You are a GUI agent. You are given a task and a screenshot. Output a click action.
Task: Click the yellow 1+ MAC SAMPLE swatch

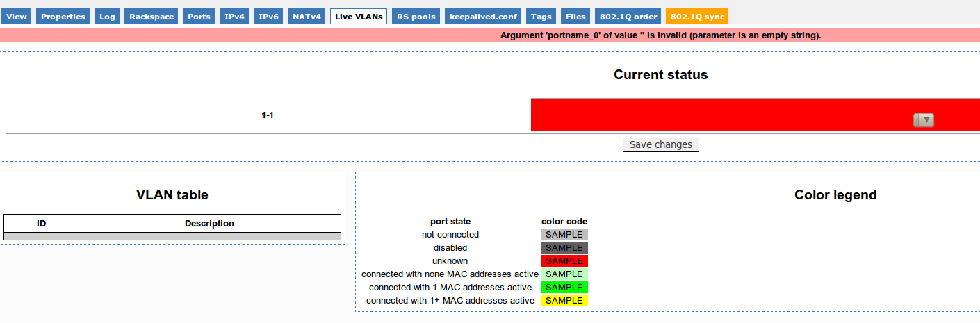pyautogui.click(x=564, y=301)
